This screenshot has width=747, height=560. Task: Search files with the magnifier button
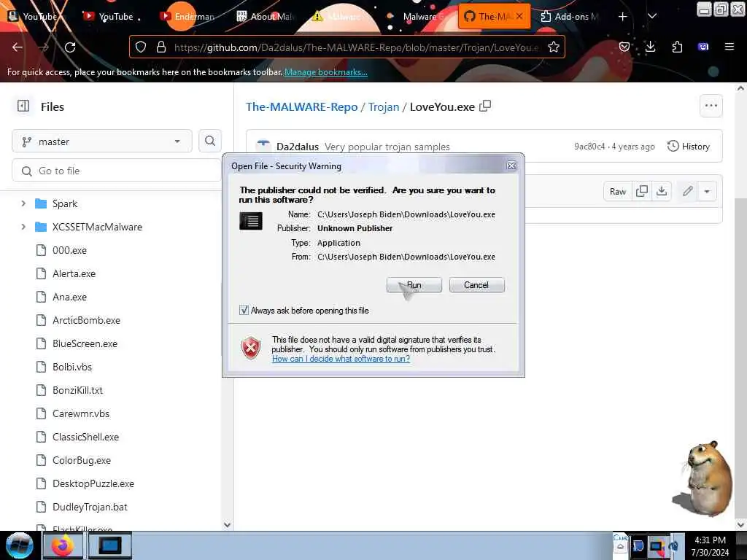pos(210,141)
